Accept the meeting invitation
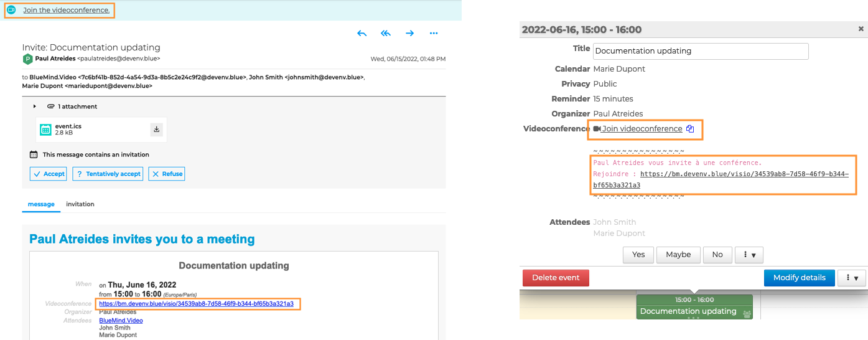The width and height of the screenshot is (868, 340). [49, 174]
